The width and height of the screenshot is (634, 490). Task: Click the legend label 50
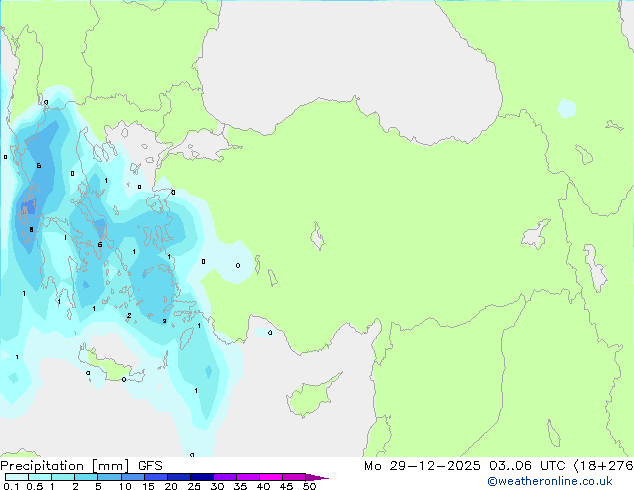[309, 486]
